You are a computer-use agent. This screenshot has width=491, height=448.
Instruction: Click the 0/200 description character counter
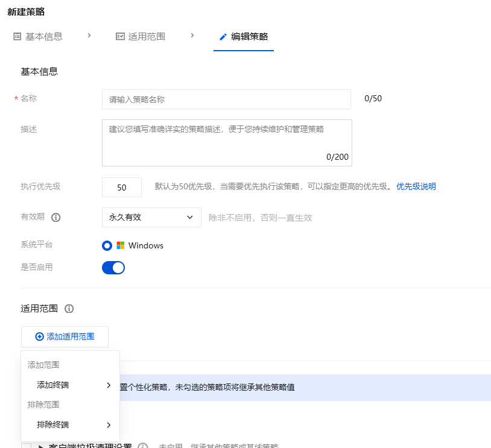pyautogui.click(x=337, y=157)
